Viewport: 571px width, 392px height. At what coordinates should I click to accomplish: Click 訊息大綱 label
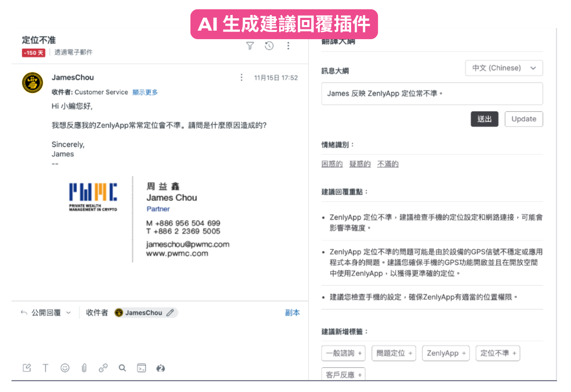[335, 71]
